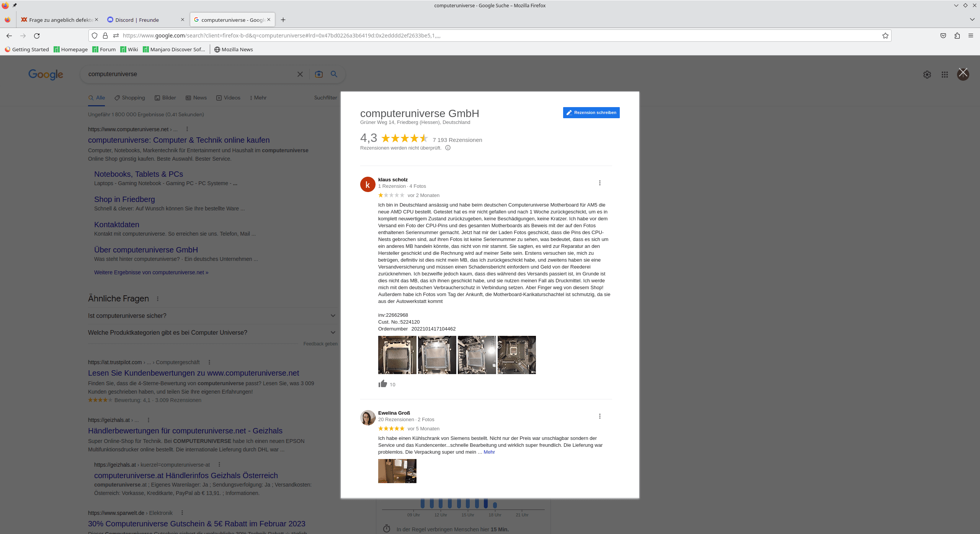Click the blue magnifier search button

(x=334, y=74)
